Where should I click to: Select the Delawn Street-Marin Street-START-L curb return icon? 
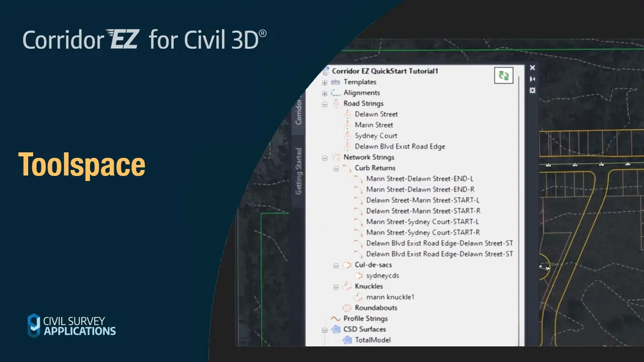[x=358, y=201]
